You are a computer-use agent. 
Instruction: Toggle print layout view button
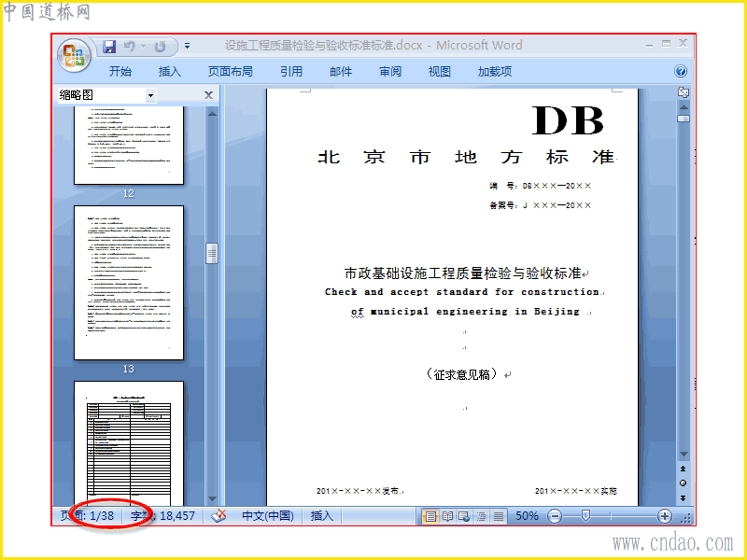(430, 516)
